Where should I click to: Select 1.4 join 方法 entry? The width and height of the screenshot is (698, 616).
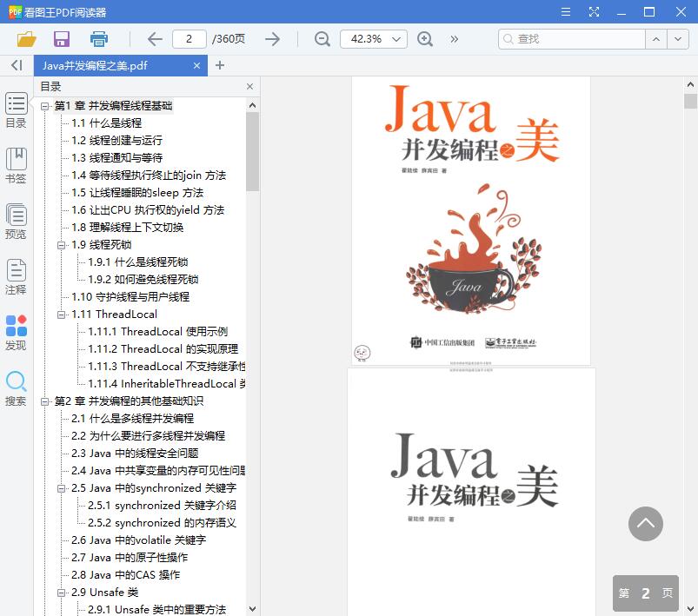point(149,175)
